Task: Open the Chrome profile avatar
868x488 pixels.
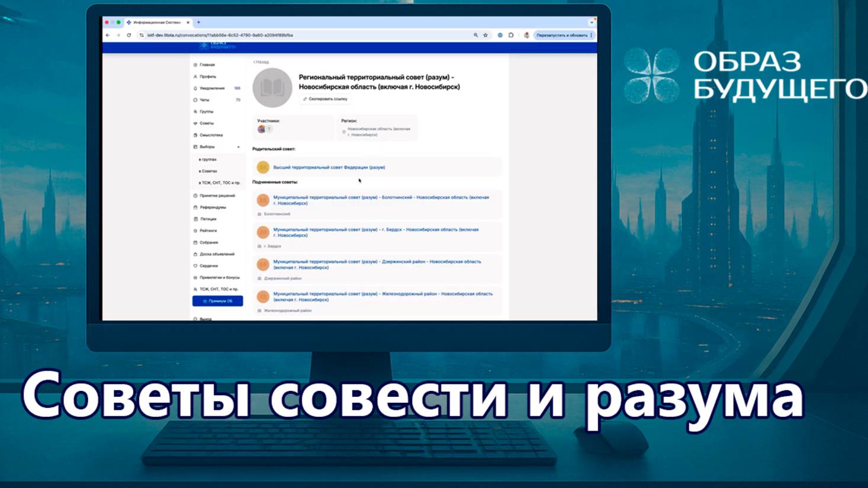Action: tap(526, 36)
